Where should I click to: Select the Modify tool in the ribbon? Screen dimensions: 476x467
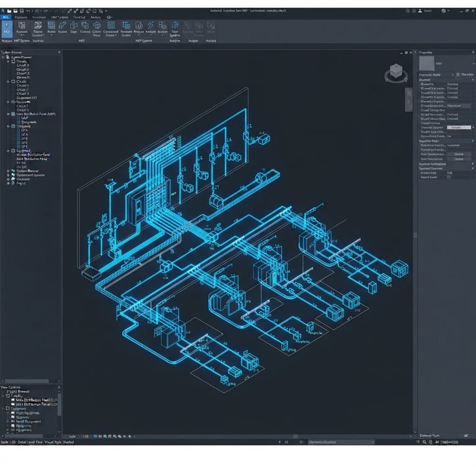(7, 29)
